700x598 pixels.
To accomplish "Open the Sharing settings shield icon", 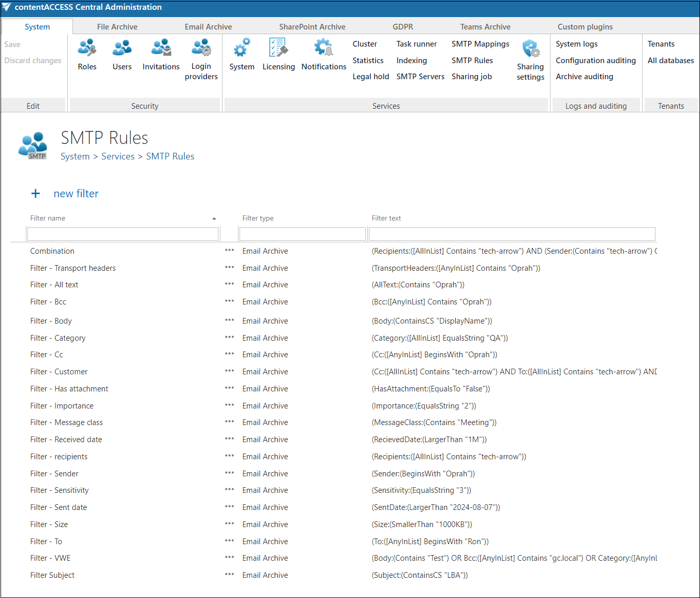I will click(530, 49).
